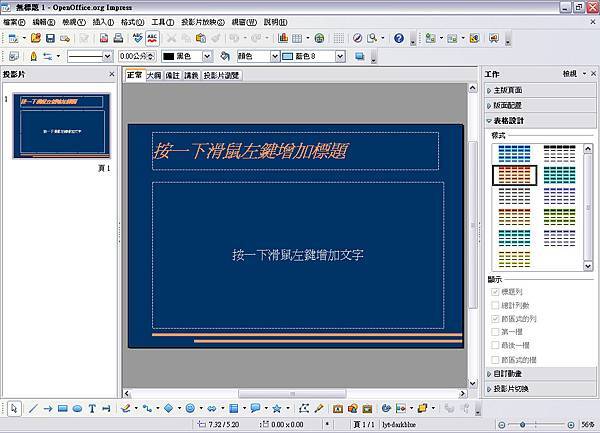Select the Text tool in drawing toolbar
Image resolution: width=600 pixels, height=433 pixels.
tap(92, 408)
